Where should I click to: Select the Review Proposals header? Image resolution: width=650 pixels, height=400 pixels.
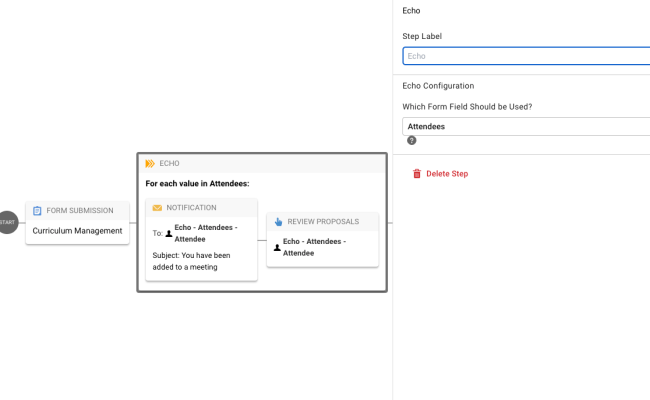click(x=323, y=222)
